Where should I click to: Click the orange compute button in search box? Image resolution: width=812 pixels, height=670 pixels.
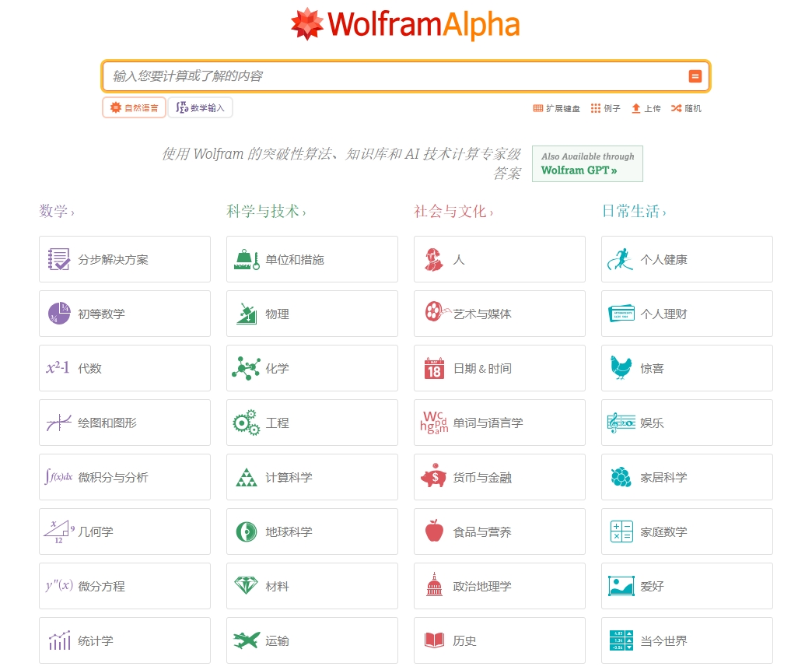695,76
